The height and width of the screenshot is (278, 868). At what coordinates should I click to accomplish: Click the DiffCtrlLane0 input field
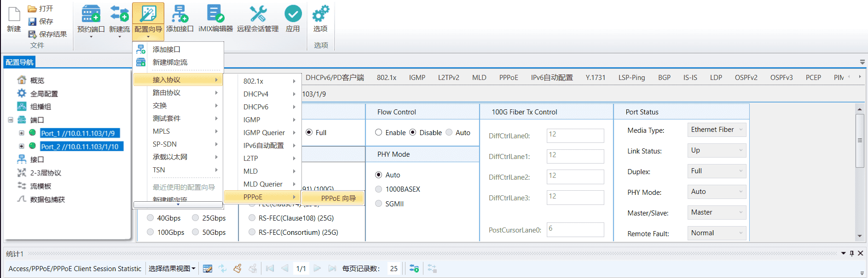pyautogui.click(x=575, y=136)
